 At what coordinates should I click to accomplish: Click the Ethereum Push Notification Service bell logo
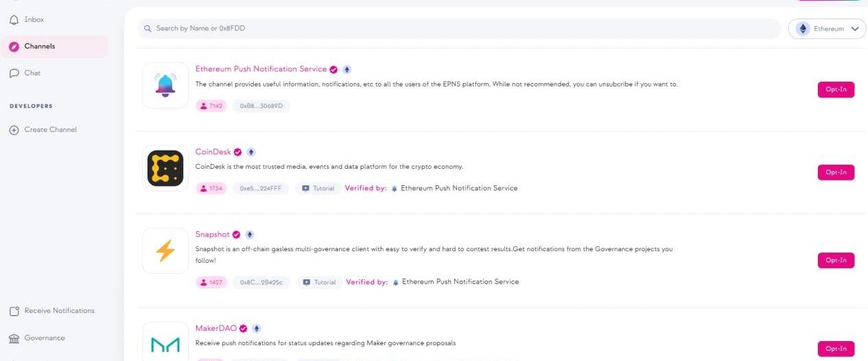click(x=165, y=85)
